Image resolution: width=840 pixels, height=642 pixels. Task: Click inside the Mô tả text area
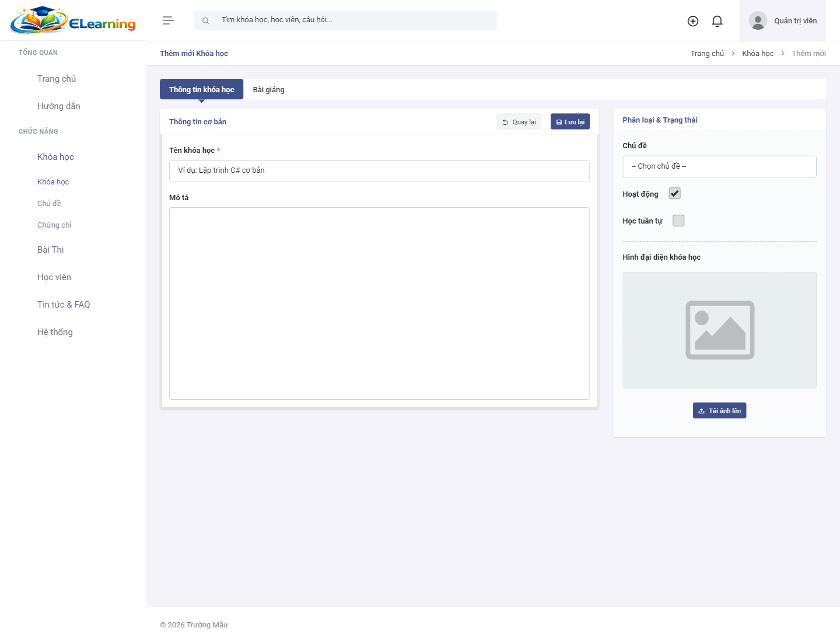379,303
